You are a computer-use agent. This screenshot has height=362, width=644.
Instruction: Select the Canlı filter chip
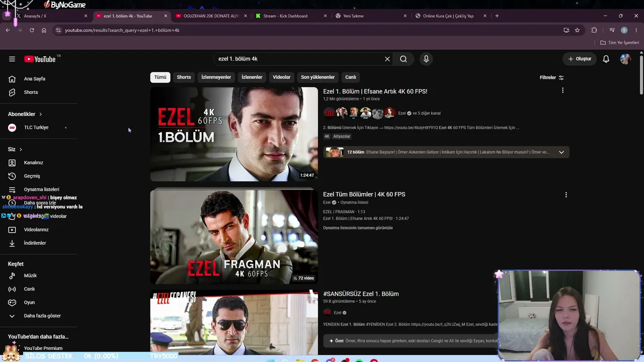(351, 77)
